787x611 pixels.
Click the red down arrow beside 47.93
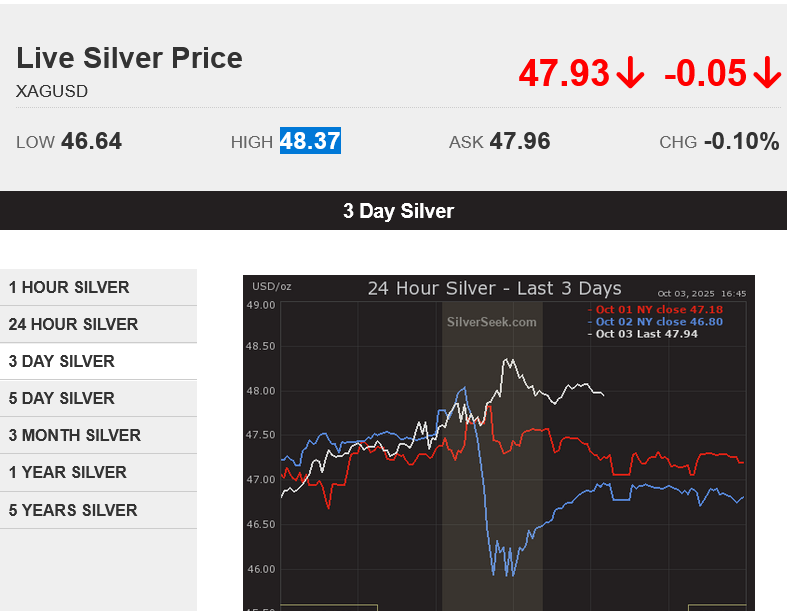click(630, 73)
